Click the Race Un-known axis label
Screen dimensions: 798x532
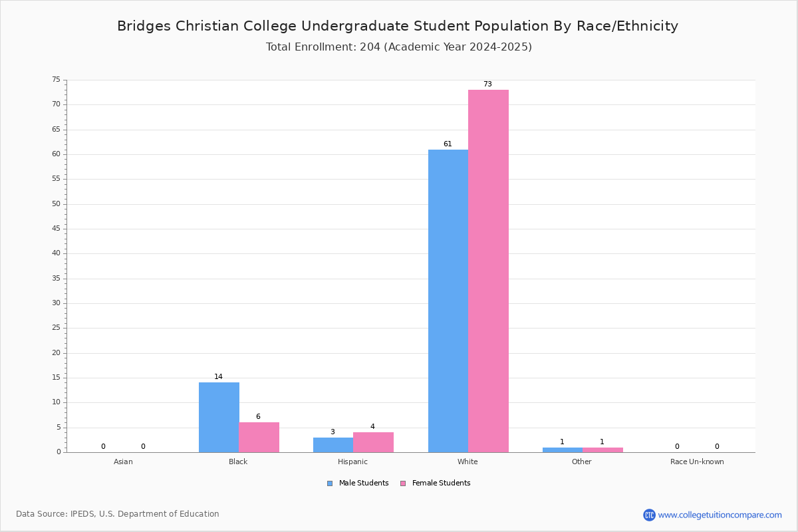pos(697,462)
